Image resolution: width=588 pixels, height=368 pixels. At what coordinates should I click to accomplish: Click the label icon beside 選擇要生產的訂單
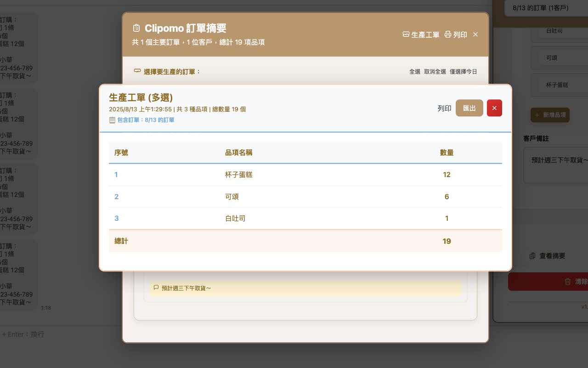137,71
